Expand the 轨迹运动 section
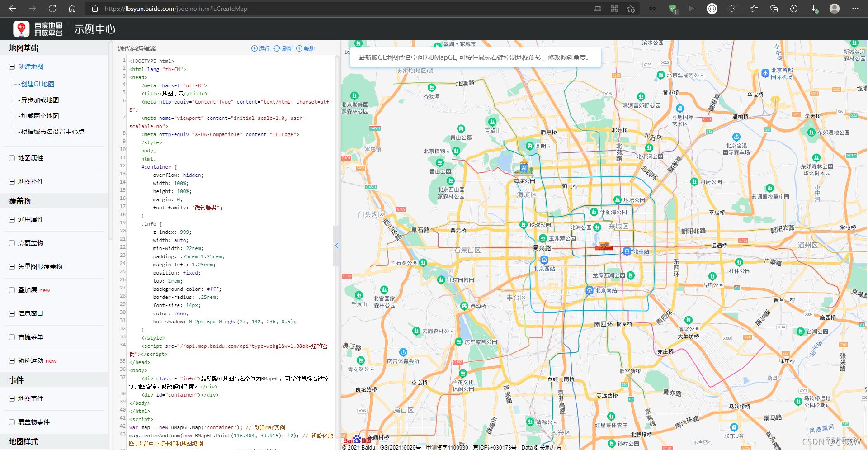 point(12,360)
